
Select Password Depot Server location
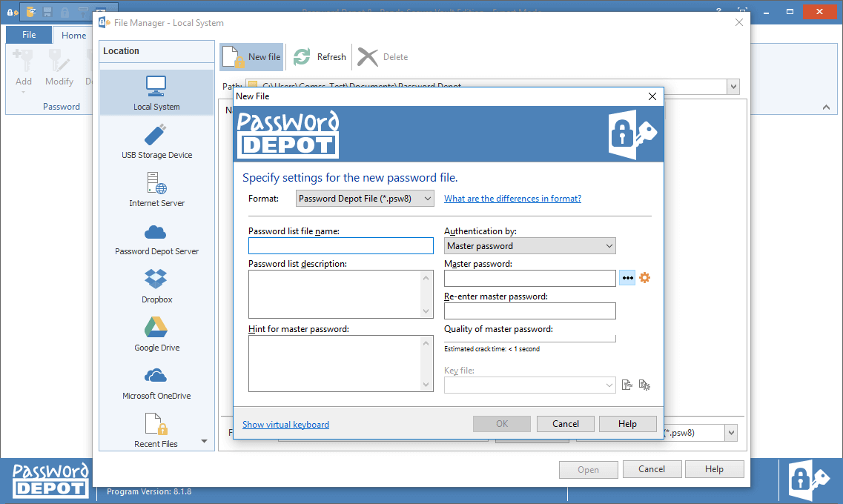tap(156, 238)
